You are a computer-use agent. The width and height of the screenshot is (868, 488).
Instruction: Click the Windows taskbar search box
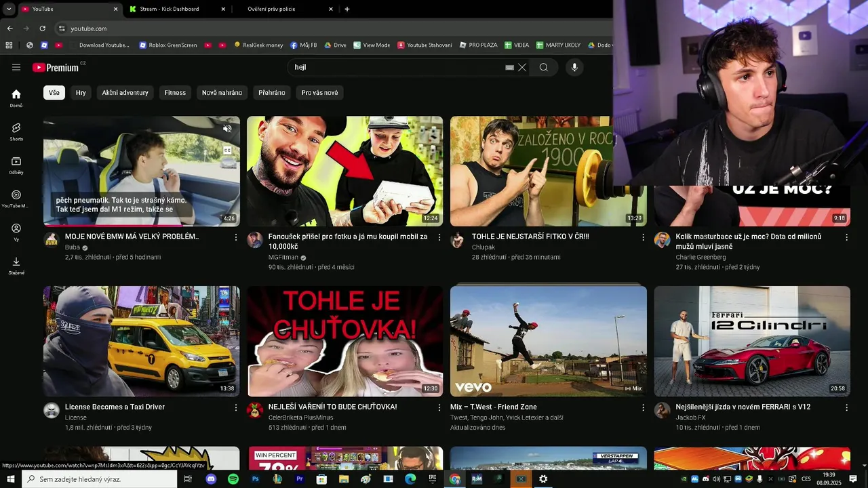click(100, 479)
